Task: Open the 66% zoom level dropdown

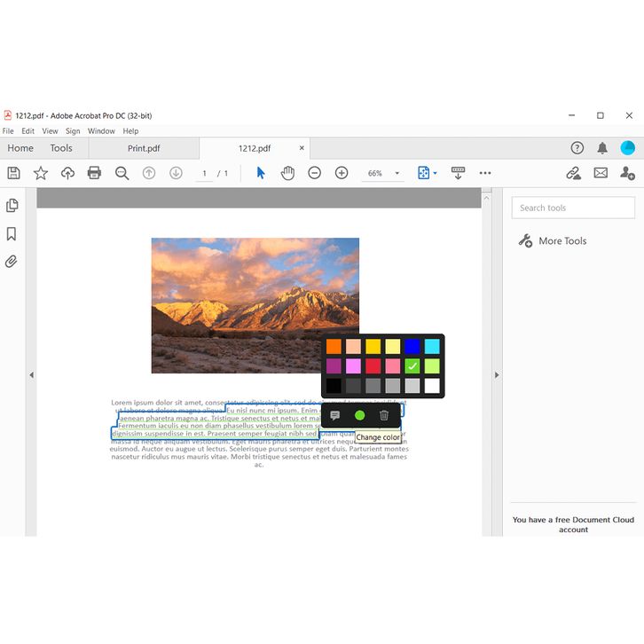Action: 397,173
